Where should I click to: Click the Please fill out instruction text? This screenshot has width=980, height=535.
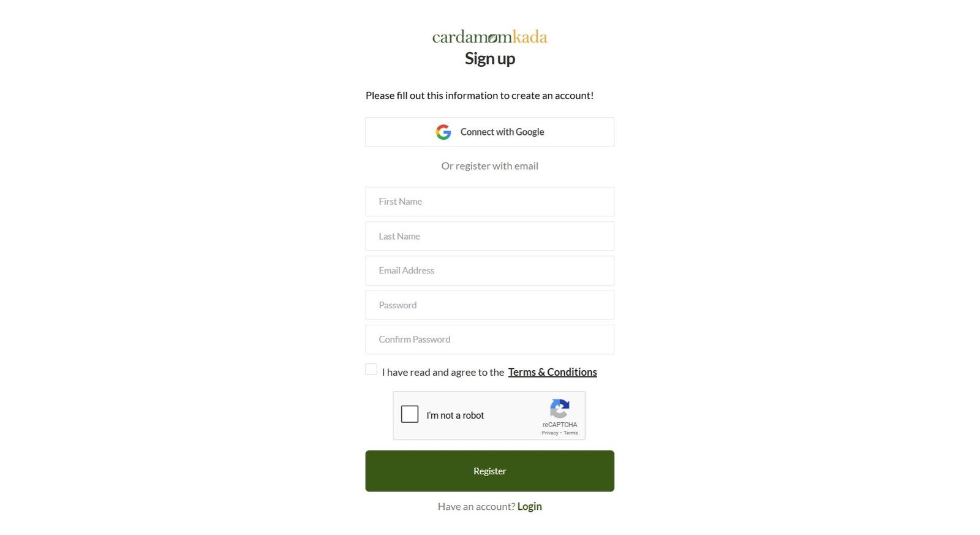[479, 96]
